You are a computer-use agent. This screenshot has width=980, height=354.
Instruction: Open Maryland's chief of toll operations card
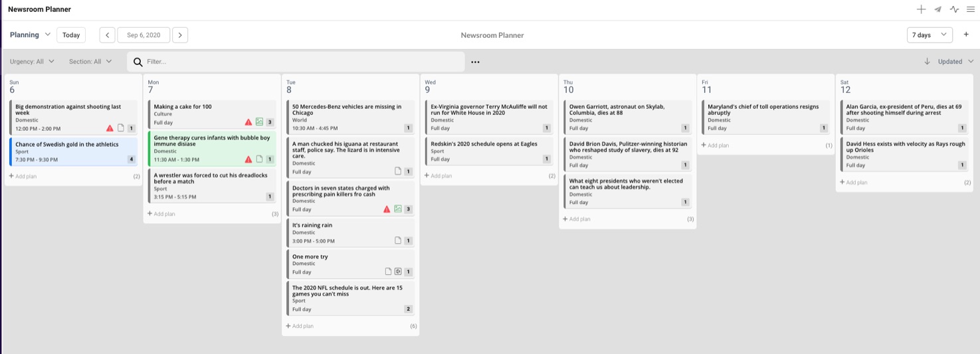click(766, 117)
